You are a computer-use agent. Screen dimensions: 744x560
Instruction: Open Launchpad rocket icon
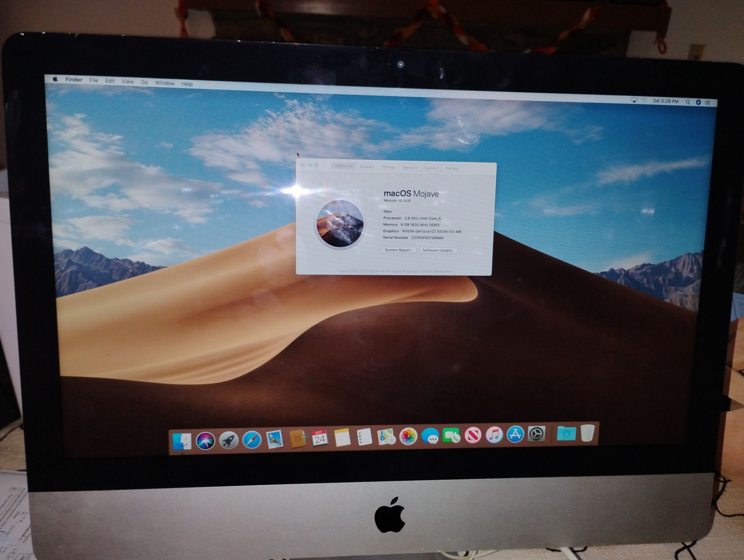pos(229,441)
